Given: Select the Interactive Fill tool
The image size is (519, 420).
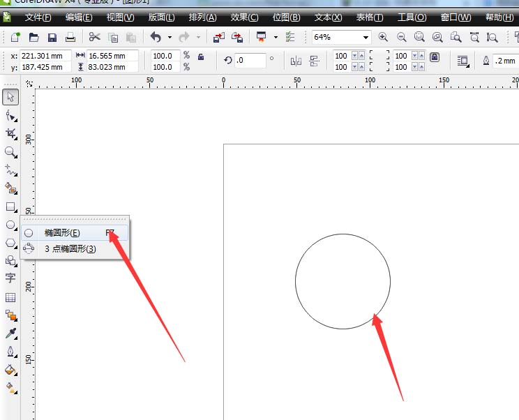Looking at the screenshot, I should tap(10, 387).
